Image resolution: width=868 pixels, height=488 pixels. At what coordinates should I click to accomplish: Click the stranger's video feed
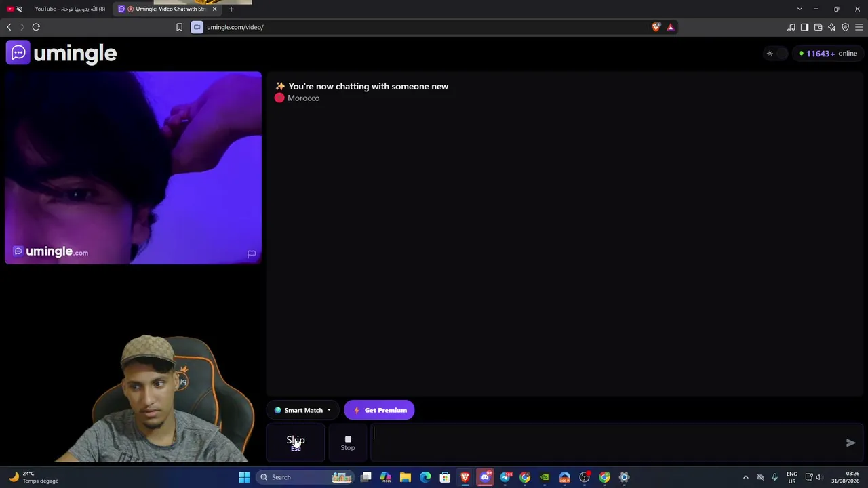(133, 167)
